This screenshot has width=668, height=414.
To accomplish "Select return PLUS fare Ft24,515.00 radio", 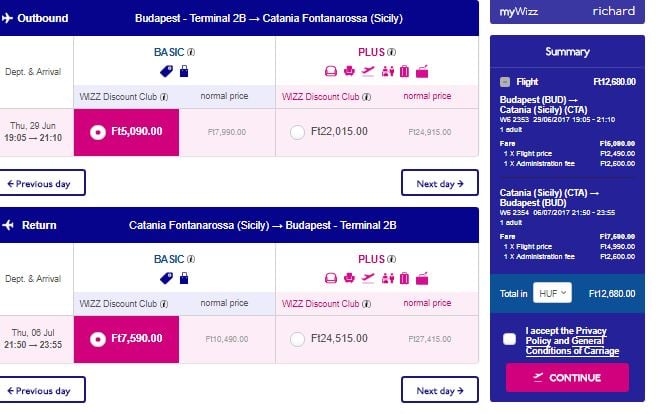I will pos(297,339).
